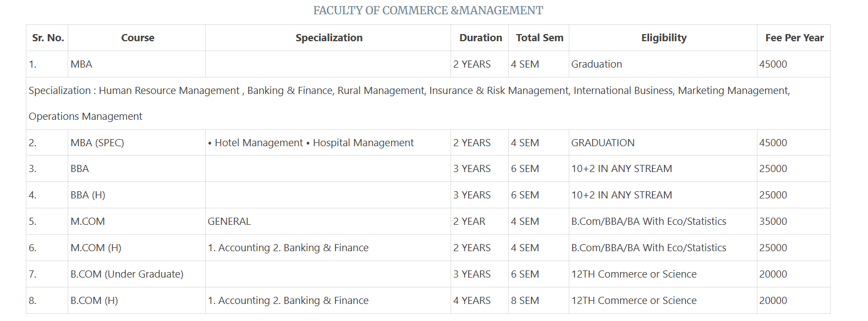
Task: Select the MBA course cell
Action: [x=81, y=64]
